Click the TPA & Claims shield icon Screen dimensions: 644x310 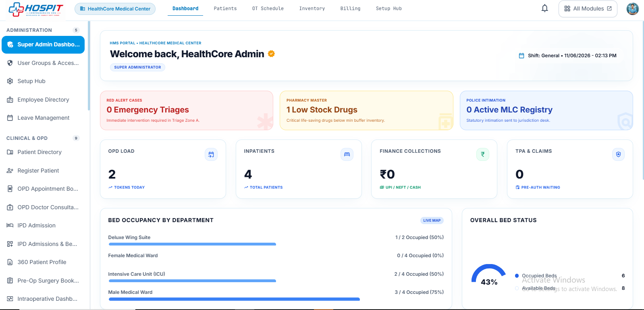618,154
